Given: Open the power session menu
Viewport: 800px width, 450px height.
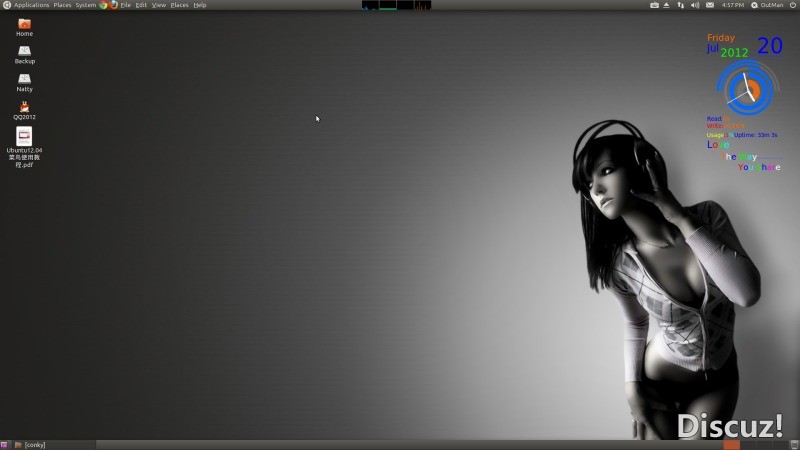Looking at the screenshot, I should [x=792, y=5].
